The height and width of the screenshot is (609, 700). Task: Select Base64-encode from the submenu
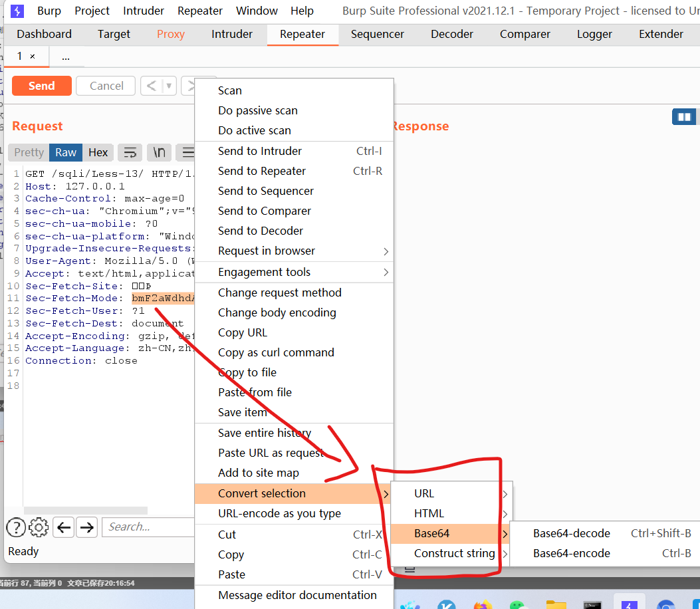[605, 554]
